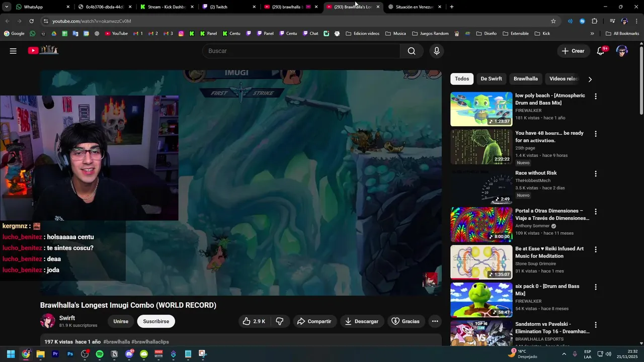
Task: Open Chrome three-dot menu
Action: (635, 21)
